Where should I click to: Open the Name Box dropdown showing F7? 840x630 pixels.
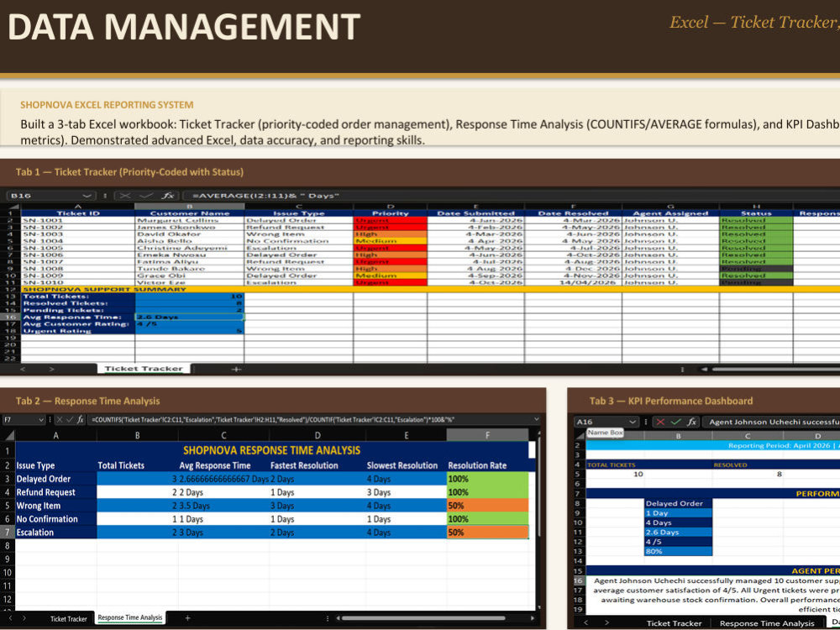[42, 420]
